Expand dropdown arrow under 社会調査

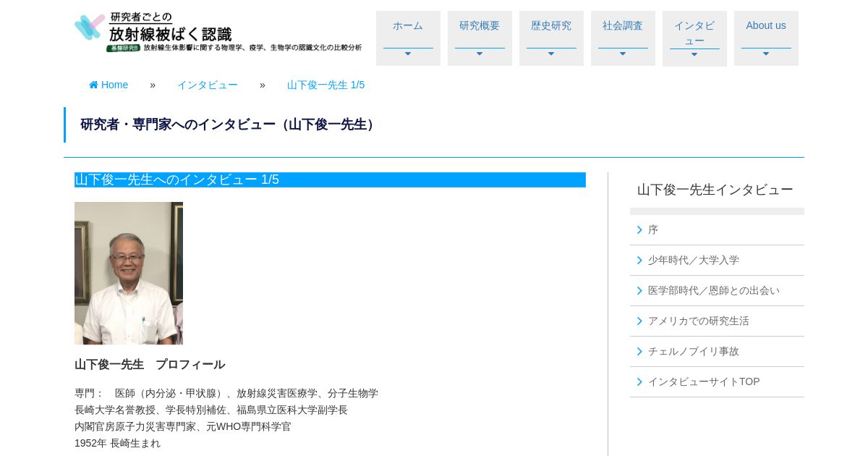623,54
